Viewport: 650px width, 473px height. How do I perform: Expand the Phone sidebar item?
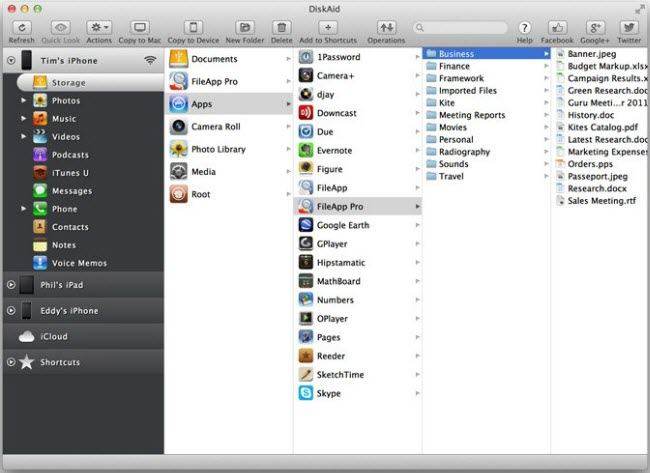(23, 209)
